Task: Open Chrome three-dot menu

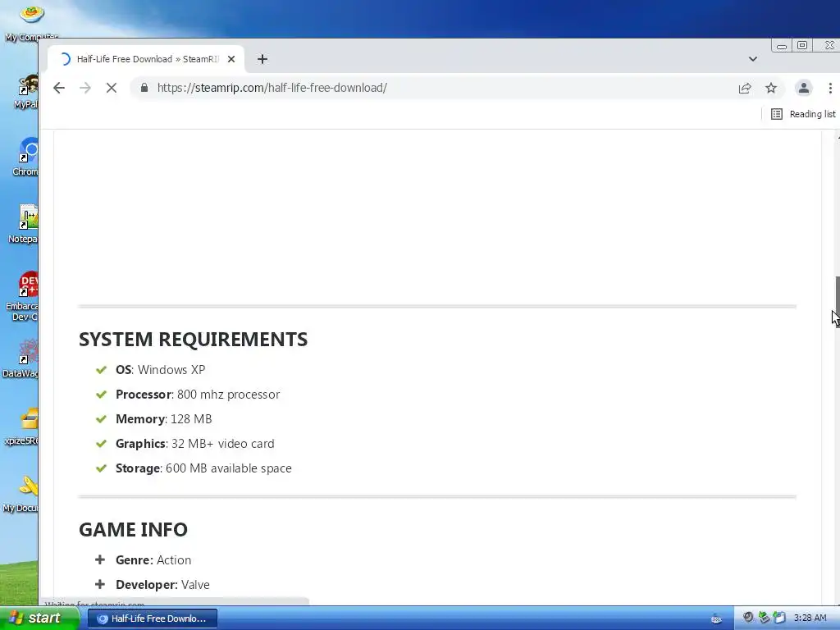Action: (830, 88)
